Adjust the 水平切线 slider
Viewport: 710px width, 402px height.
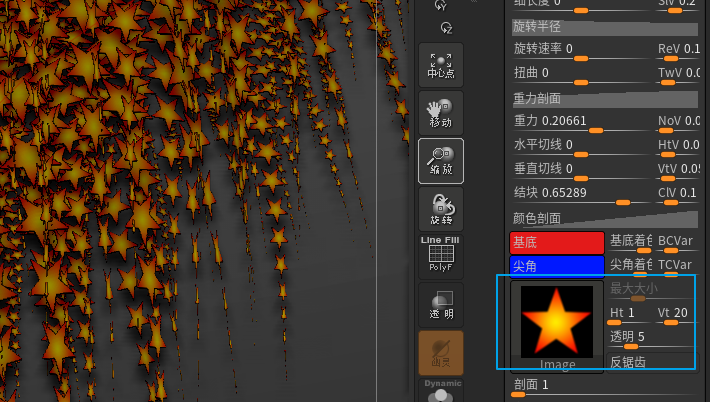tap(582, 147)
